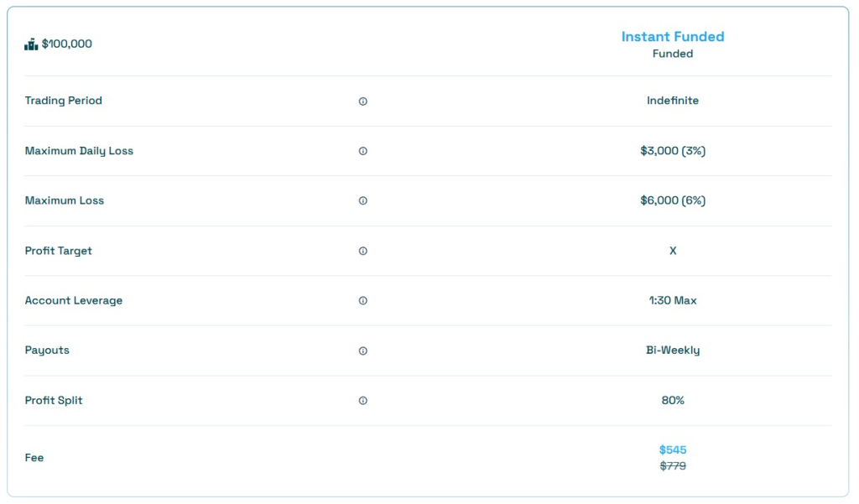This screenshot has width=859, height=504.
Task: Select the 1:30 Max leverage value
Action: 673,300
